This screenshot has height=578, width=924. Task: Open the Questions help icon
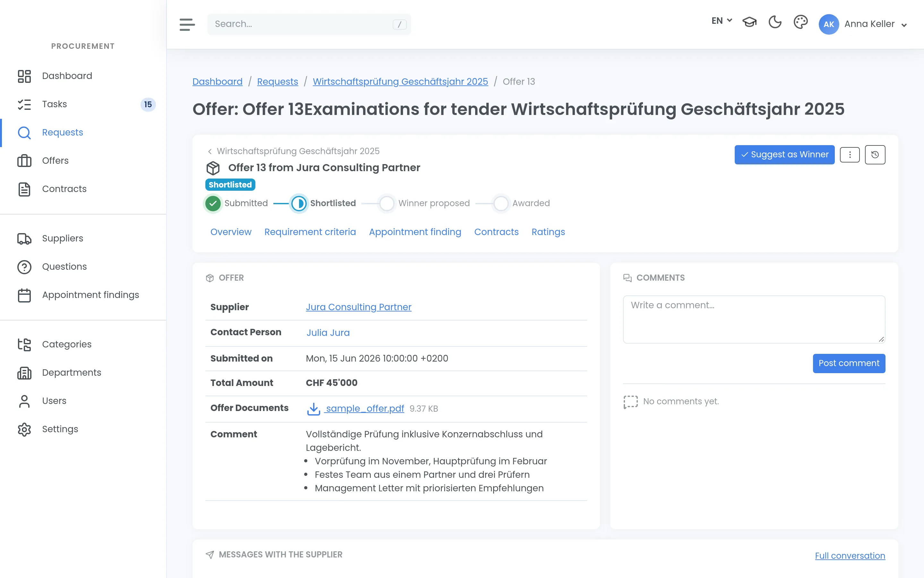(x=24, y=267)
